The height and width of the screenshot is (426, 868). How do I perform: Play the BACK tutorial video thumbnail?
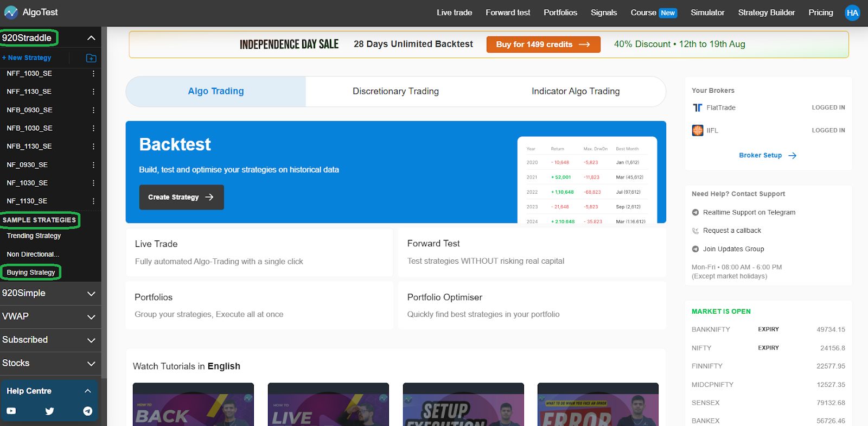click(x=193, y=405)
